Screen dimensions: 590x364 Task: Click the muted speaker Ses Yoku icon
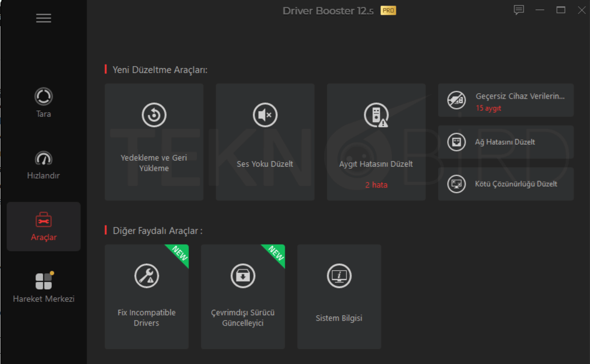click(x=265, y=115)
